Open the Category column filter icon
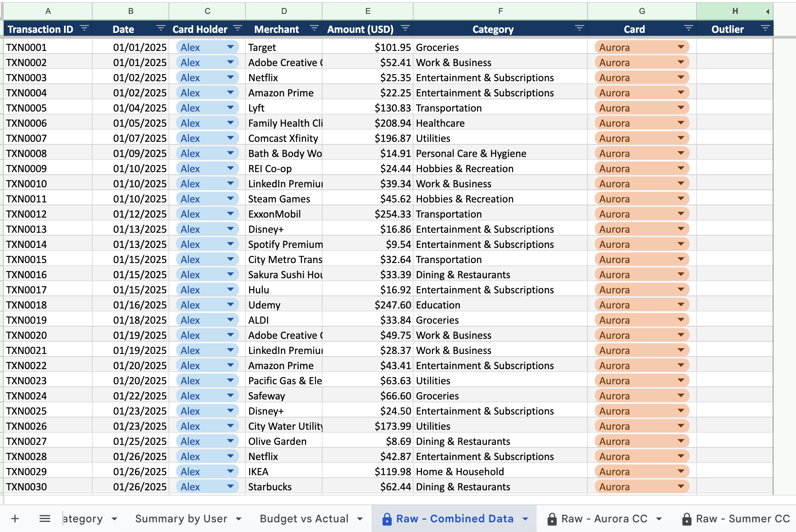The image size is (796, 532). 580,29
